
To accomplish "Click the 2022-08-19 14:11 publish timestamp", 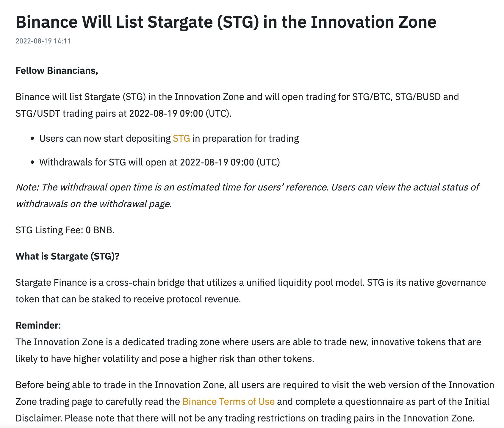I will [43, 41].
